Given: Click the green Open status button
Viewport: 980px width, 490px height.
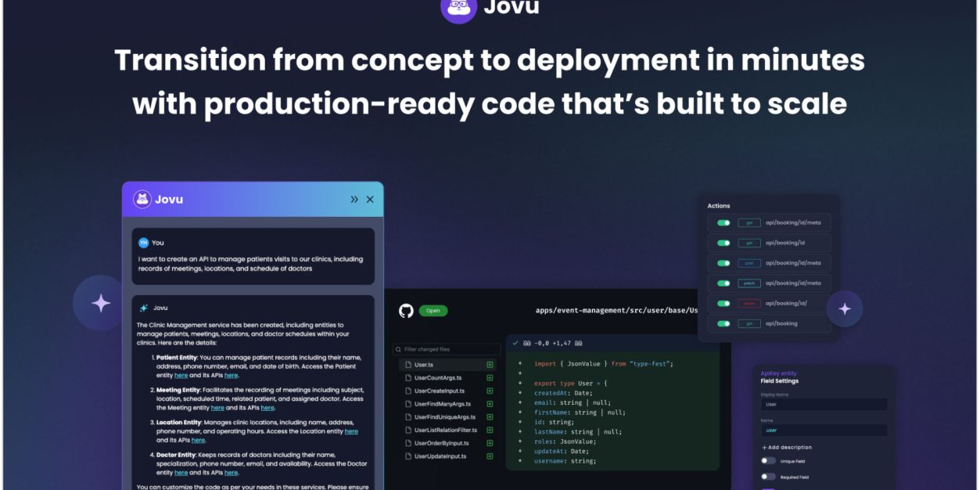Looking at the screenshot, I should click(433, 311).
